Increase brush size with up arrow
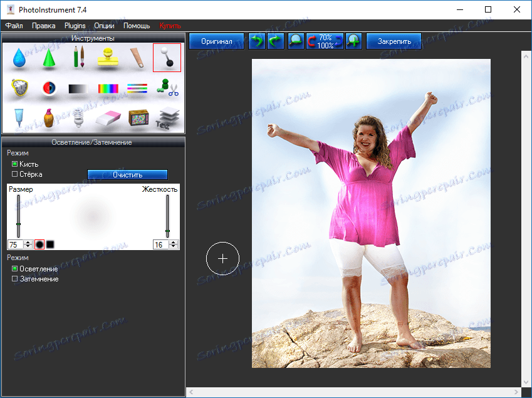The width and height of the screenshot is (532, 398). 28,243
